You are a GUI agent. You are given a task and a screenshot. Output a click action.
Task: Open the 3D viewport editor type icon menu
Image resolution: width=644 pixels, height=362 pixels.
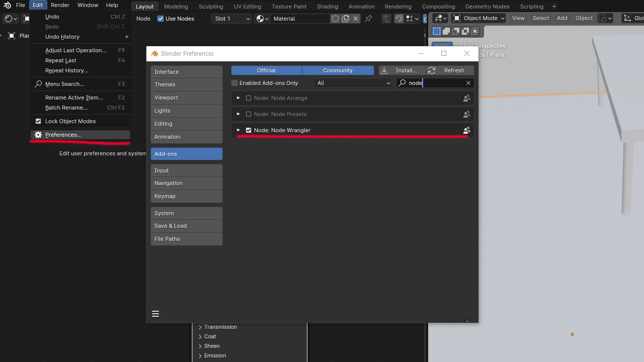pos(440,18)
